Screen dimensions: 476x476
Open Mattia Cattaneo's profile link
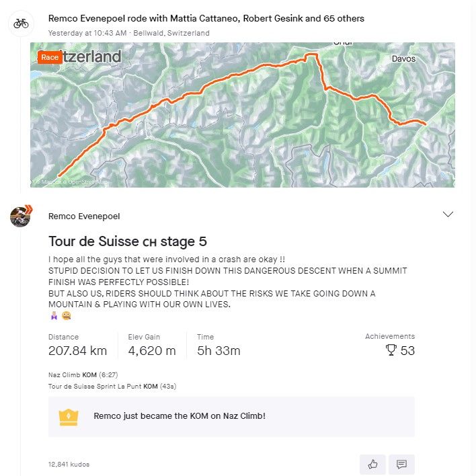[x=190, y=19]
